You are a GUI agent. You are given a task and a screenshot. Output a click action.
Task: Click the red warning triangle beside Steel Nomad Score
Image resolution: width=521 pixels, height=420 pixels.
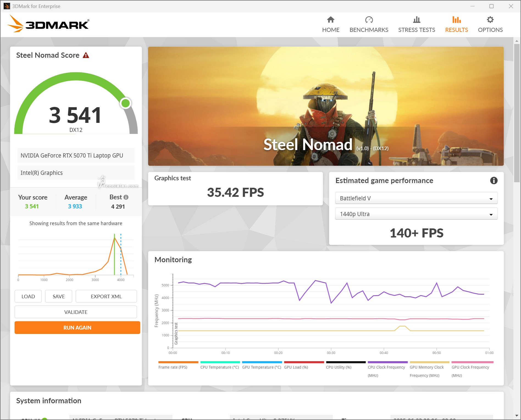click(86, 55)
